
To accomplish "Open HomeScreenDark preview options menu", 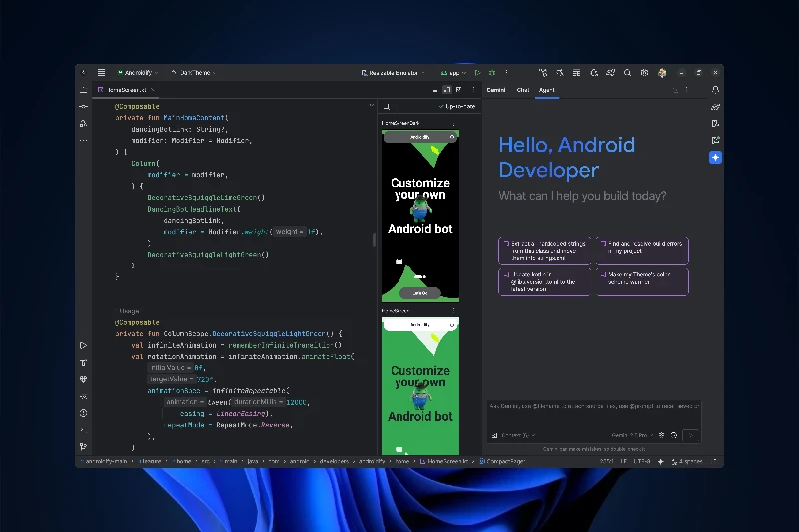I will tap(453, 123).
